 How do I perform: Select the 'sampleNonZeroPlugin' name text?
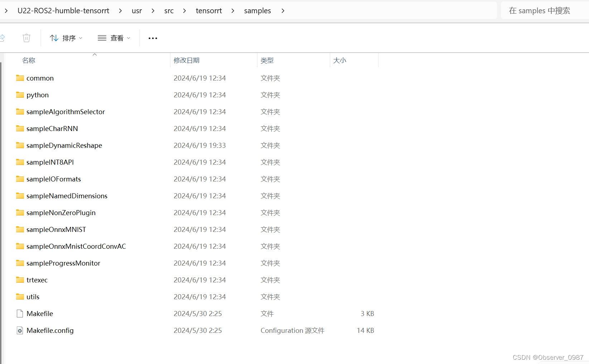[61, 213]
